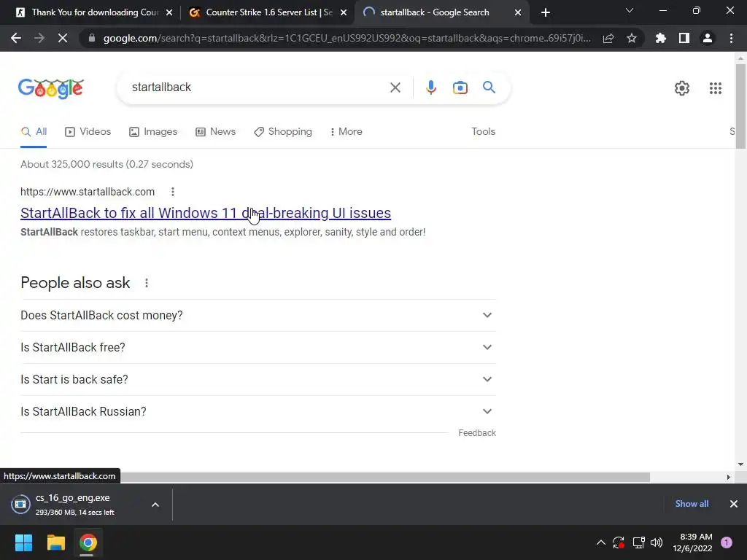This screenshot has width=747, height=560.
Task: Expand 'Is Start is back safe?'
Action: pos(258,379)
